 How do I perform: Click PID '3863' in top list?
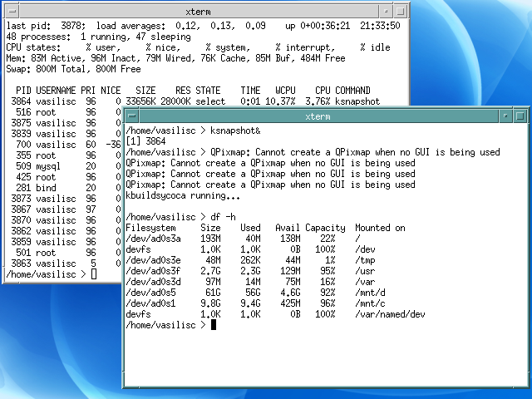click(x=21, y=264)
